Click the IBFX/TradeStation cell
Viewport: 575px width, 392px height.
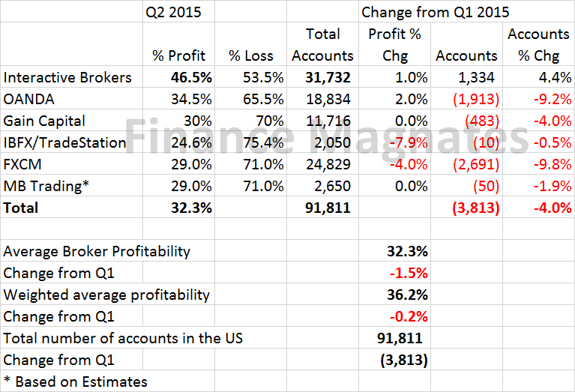[x=64, y=143]
